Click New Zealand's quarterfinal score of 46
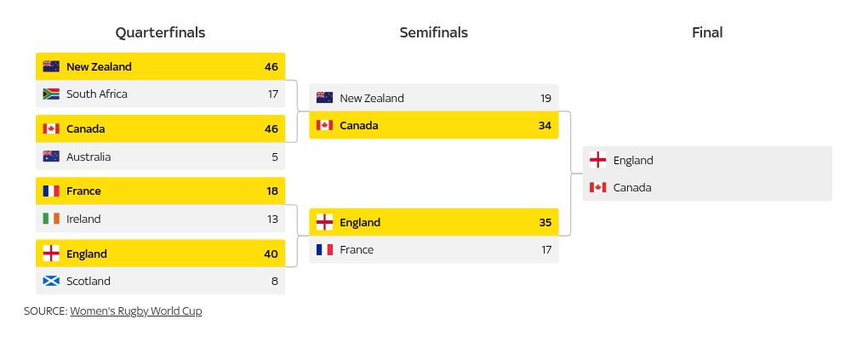The height and width of the screenshot is (342, 868). pyautogui.click(x=271, y=66)
